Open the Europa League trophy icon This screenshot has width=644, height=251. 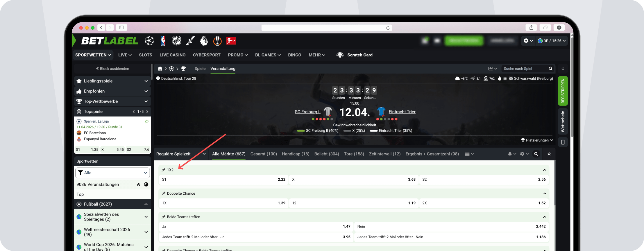coord(217,41)
